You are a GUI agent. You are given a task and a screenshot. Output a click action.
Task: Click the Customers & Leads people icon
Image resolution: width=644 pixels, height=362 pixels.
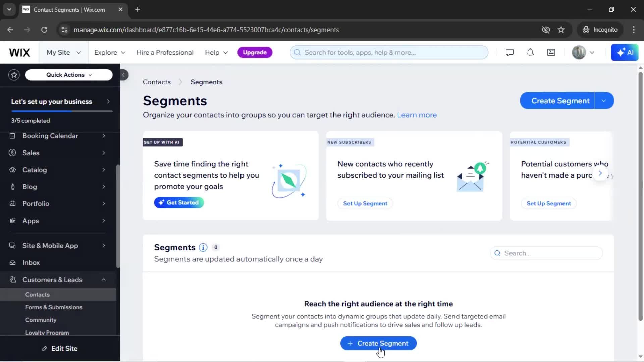tap(12, 280)
